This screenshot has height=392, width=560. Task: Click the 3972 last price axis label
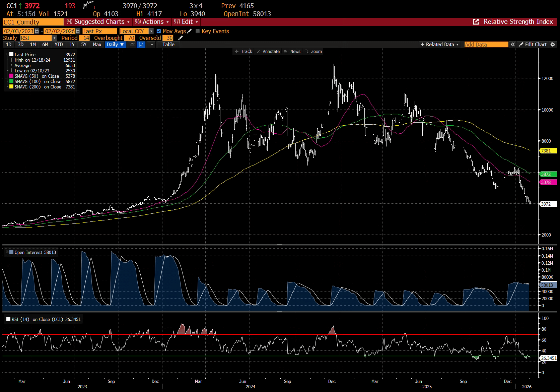(548, 204)
